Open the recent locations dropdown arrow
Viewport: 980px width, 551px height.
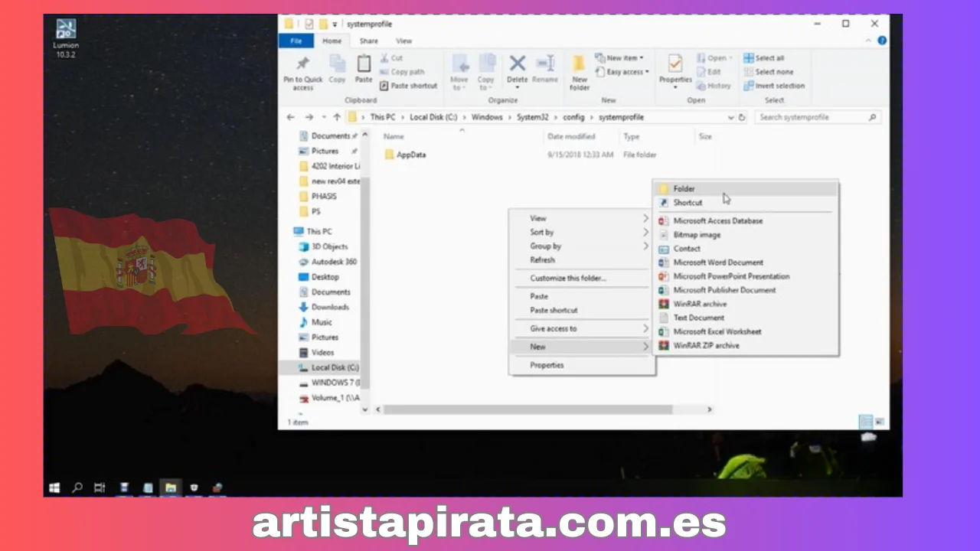(322, 117)
